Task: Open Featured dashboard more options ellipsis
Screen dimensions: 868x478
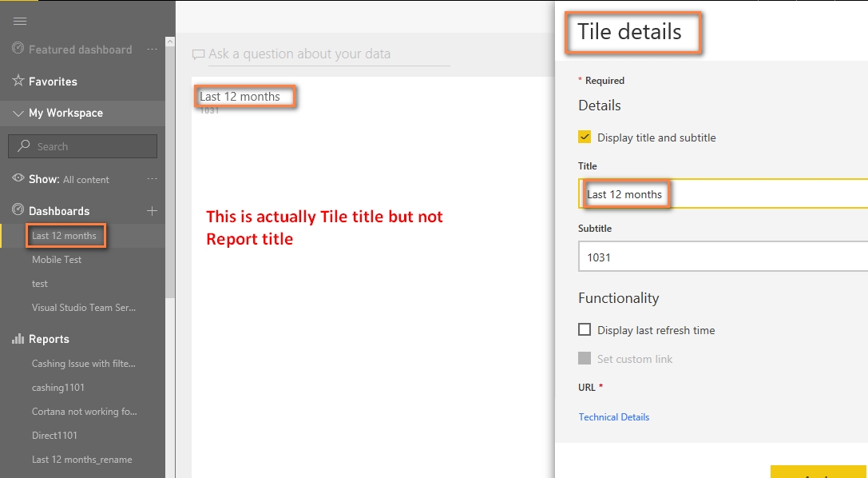Action: point(152,50)
